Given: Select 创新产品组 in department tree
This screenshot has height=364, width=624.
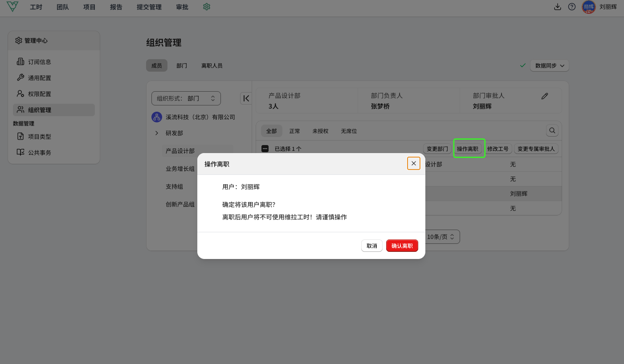Looking at the screenshot, I should click(180, 204).
